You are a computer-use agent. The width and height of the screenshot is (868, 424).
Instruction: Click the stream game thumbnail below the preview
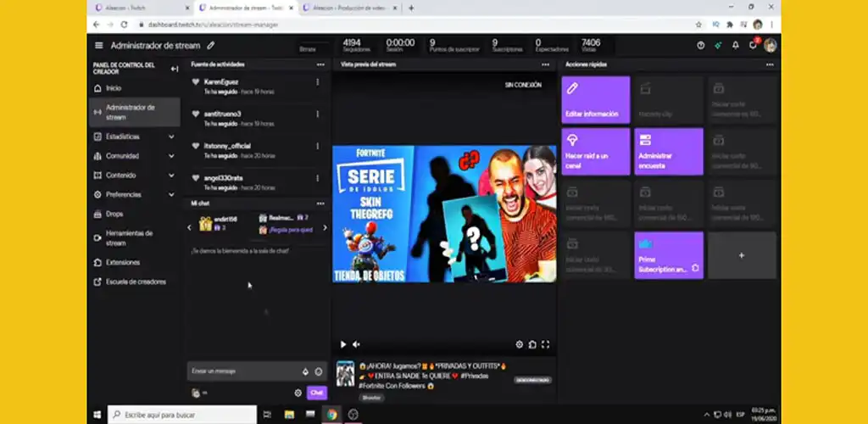tap(346, 374)
